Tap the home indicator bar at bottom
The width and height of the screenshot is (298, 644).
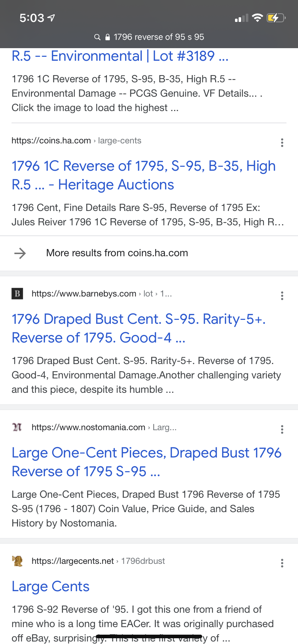pyautogui.click(x=149, y=636)
